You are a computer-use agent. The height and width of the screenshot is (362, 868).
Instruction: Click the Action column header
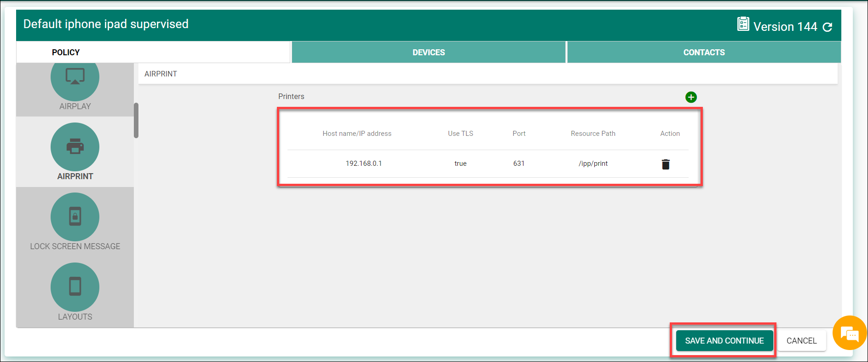670,134
